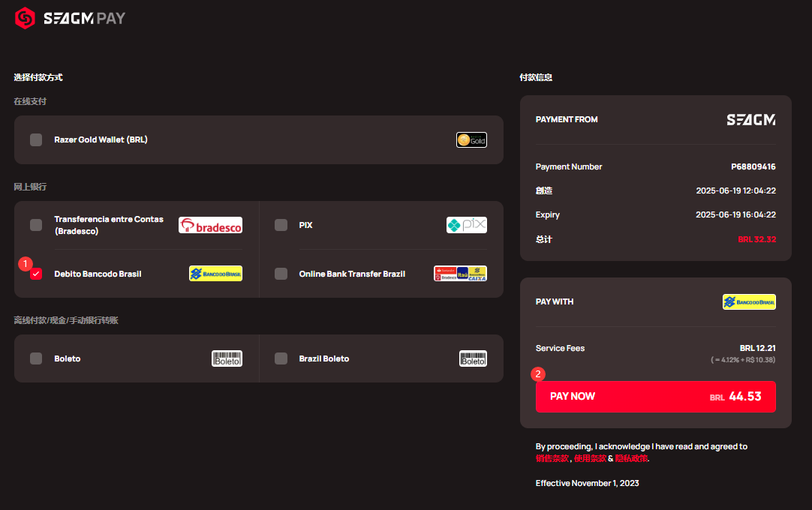The height and width of the screenshot is (510, 812).
Task: Click the total amount BRL 32.32
Action: tap(756, 239)
